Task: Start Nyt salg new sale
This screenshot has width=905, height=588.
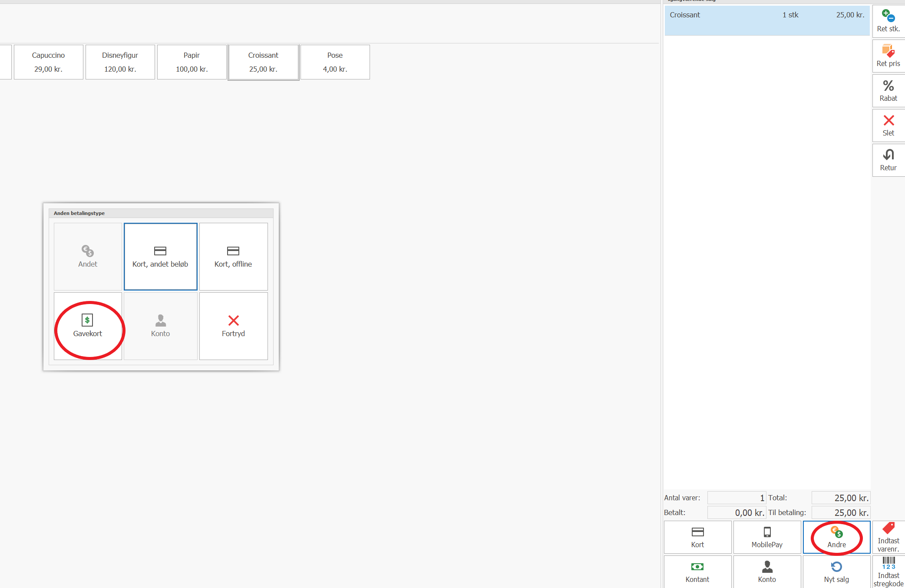Action: tap(836, 572)
